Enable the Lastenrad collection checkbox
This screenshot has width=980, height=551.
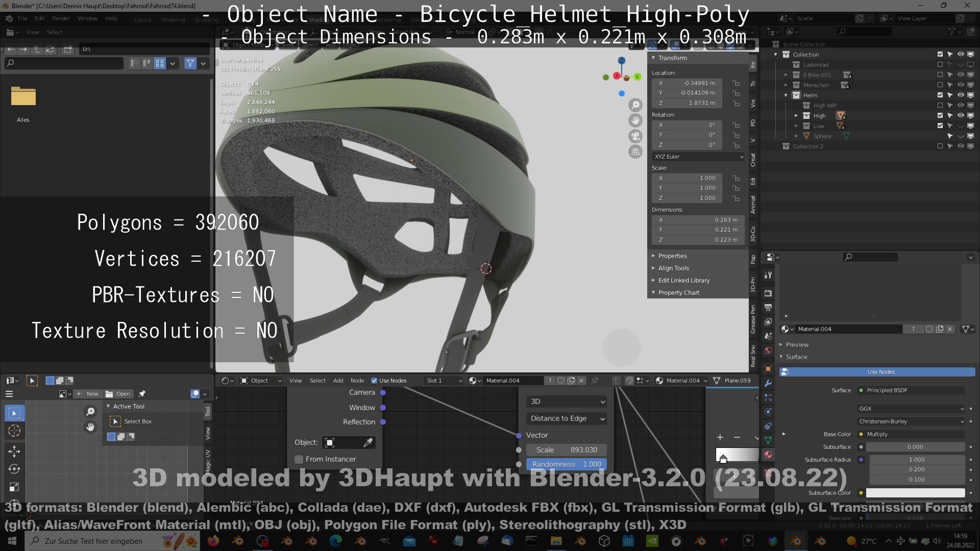(x=940, y=64)
